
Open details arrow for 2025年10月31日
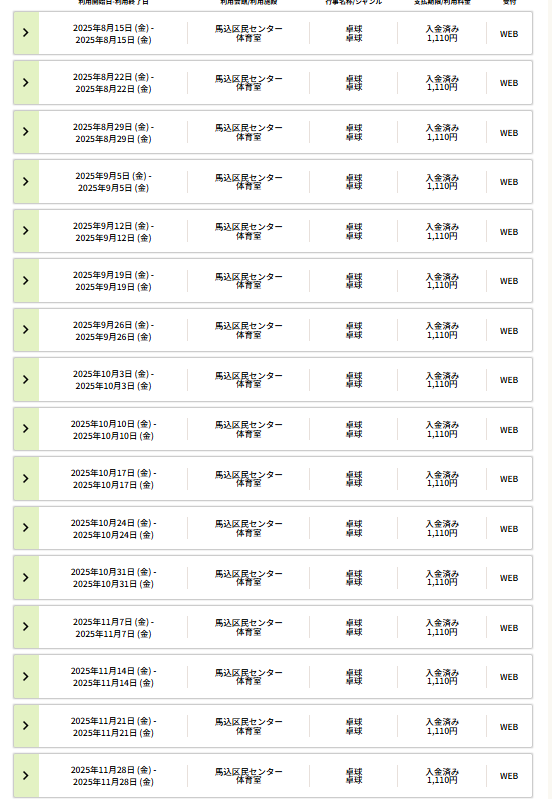(x=26, y=577)
